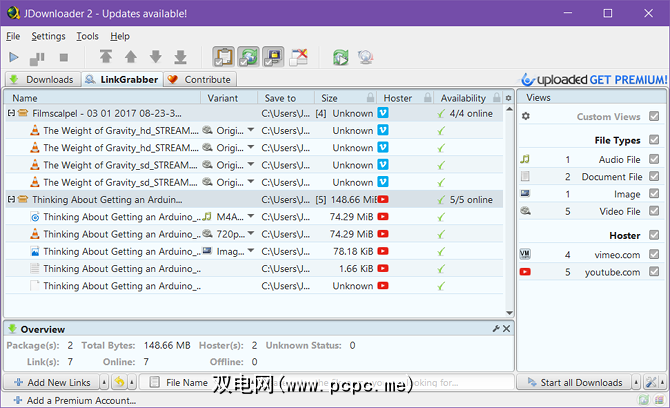Click lock icon on Availability column
This screenshot has height=408, width=670.
pyautogui.click(x=497, y=98)
